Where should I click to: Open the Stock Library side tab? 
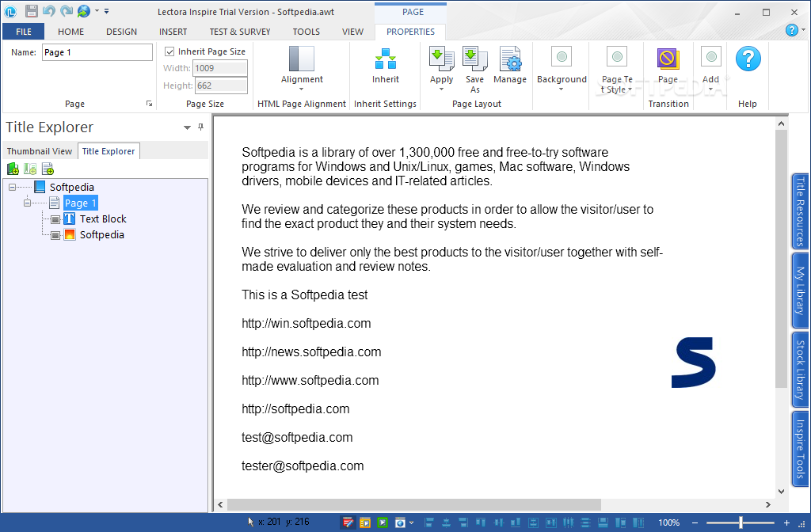(x=800, y=369)
